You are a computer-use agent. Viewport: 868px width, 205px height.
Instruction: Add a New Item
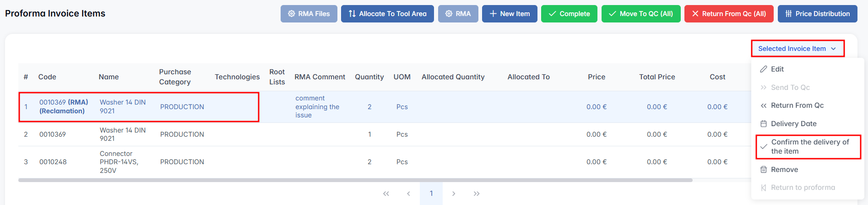coord(510,14)
